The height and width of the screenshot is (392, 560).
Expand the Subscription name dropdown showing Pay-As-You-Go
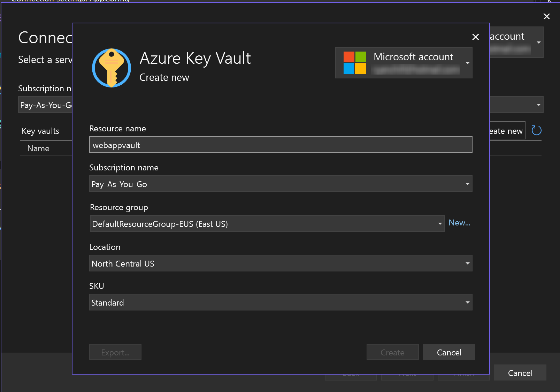[x=281, y=184]
